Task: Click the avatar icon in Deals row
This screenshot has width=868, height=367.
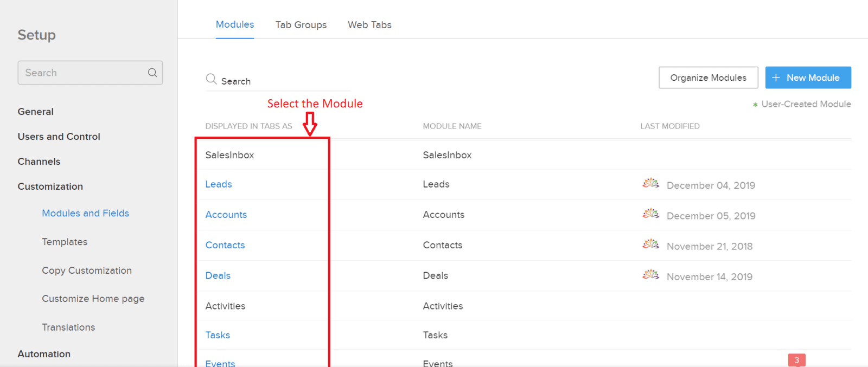Action: pos(650,274)
